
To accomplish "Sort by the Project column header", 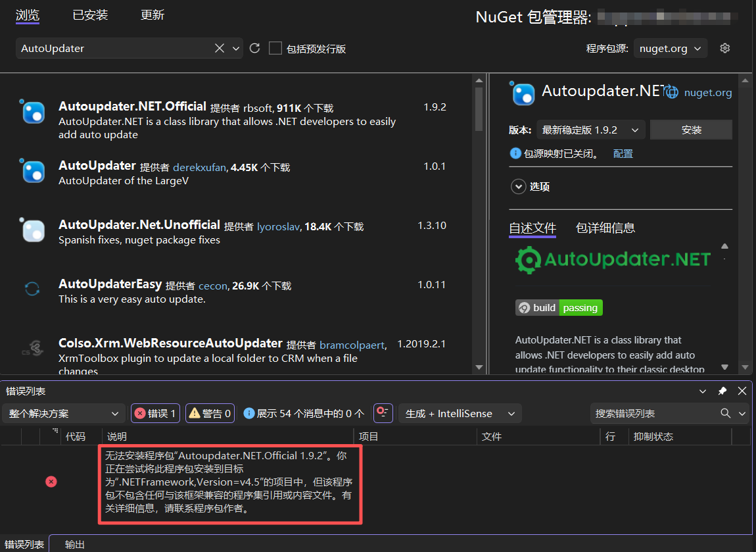I will [368, 436].
